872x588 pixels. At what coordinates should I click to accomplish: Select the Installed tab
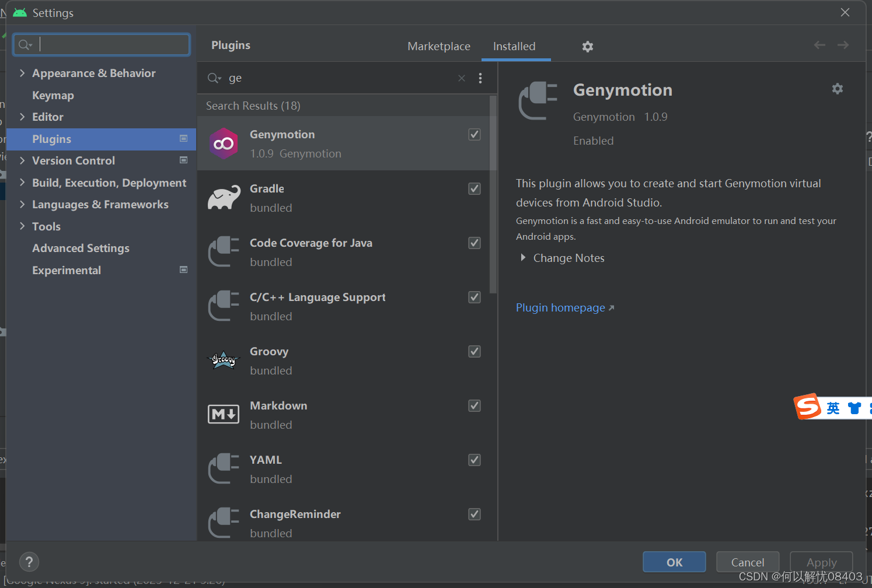(514, 46)
